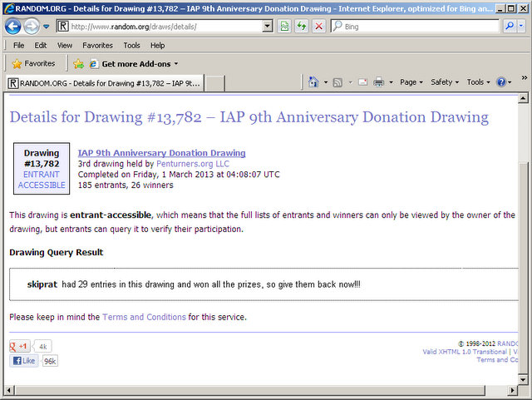The height and width of the screenshot is (400, 532).
Task: Click the red Stop loading X icon
Action: (318, 27)
